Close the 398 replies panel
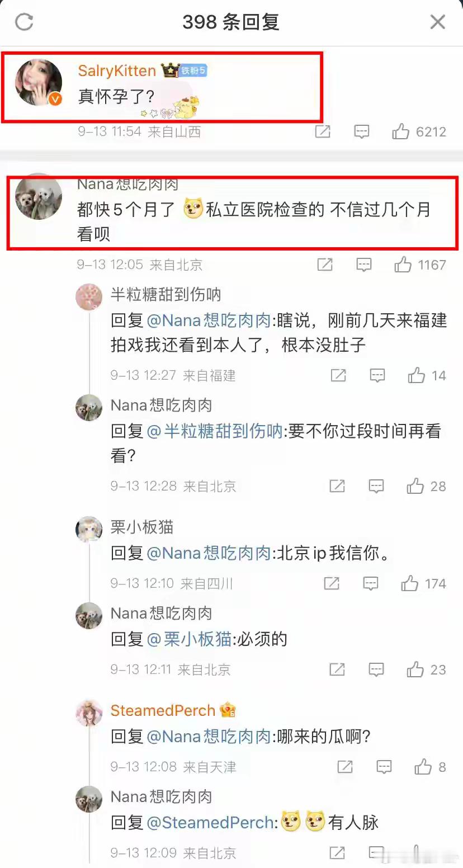 click(437, 22)
